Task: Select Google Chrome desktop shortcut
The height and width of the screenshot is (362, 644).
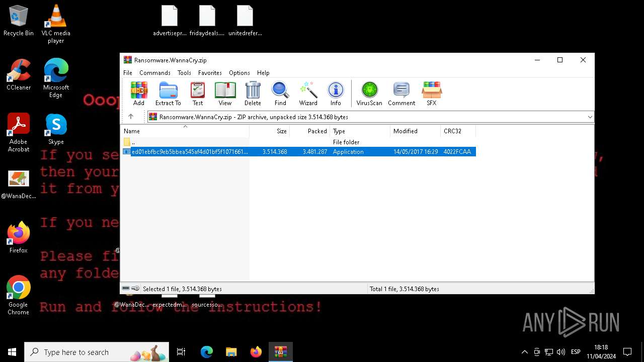Action: [19, 296]
